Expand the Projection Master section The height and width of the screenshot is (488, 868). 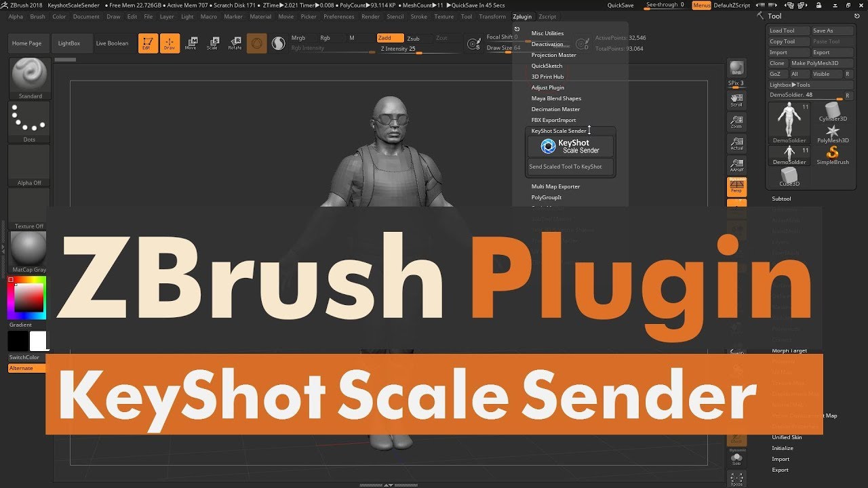tap(554, 55)
